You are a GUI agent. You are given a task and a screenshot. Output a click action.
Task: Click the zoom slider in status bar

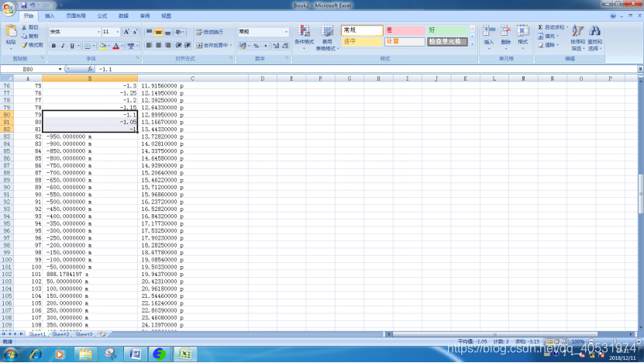point(615,341)
